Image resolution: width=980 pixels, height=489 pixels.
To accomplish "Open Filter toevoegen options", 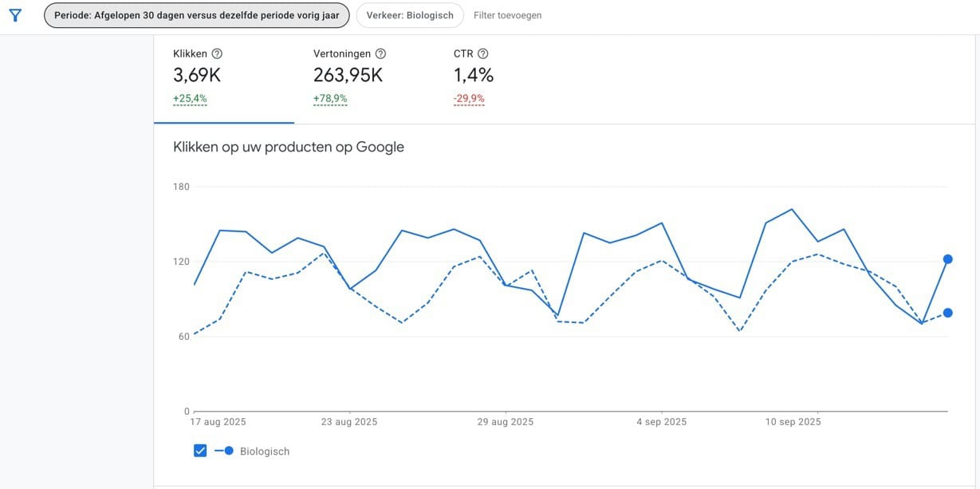I will pos(506,14).
